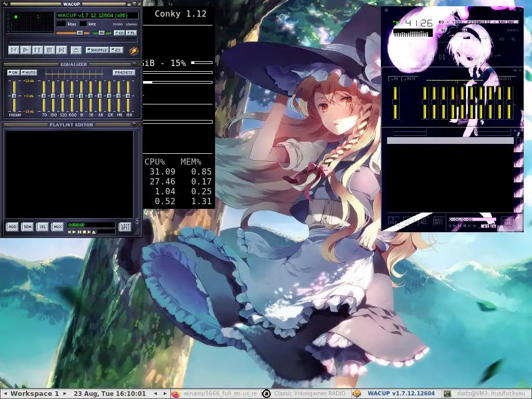532x399 pixels.
Task: Toggle Shuffle in WACUP
Action: pyautogui.click(x=97, y=50)
